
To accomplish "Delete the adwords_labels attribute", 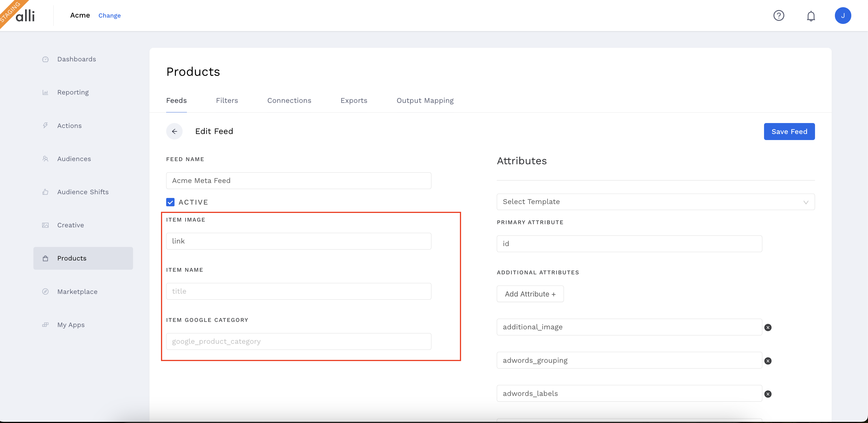I will [x=767, y=394].
